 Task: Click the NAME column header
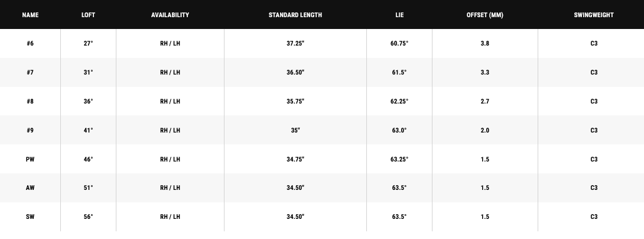pyautogui.click(x=30, y=15)
